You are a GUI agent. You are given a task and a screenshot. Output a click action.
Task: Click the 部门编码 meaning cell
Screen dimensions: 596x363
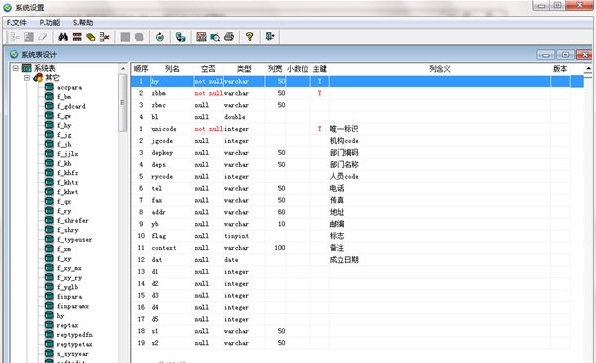point(344,153)
